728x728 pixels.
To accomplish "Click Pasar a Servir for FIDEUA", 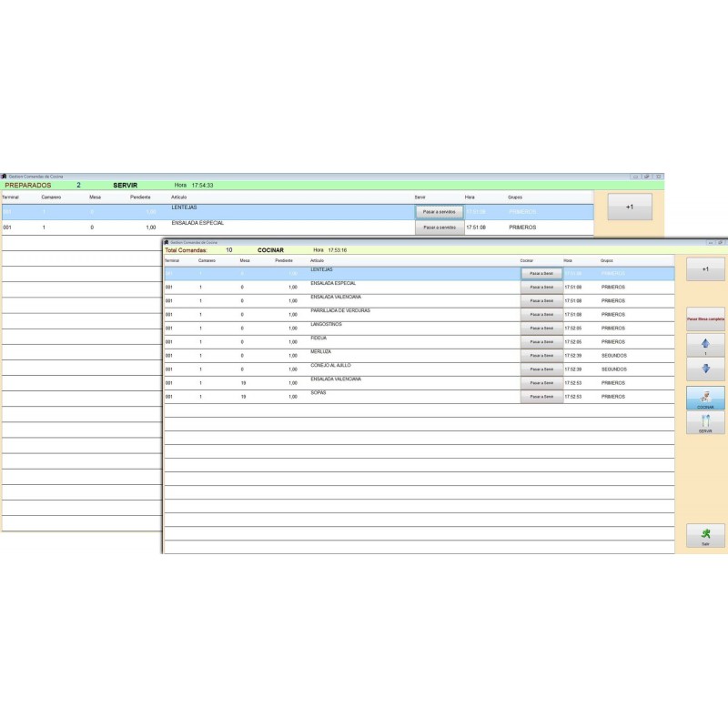I will point(541,342).
